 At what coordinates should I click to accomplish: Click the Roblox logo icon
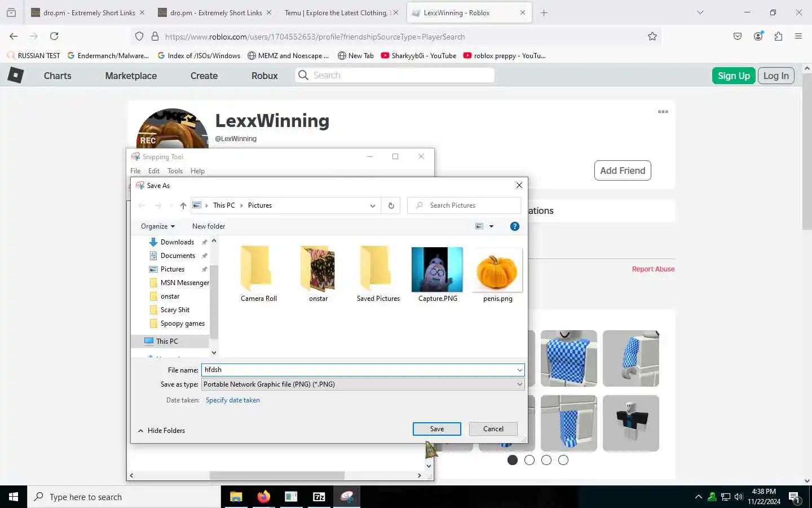tap(16, 75)
